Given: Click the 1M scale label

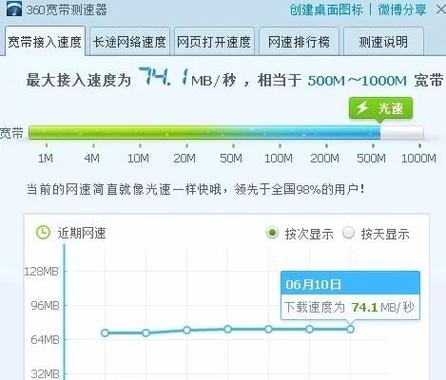Looking at the screenshot, I should (46, 158).
